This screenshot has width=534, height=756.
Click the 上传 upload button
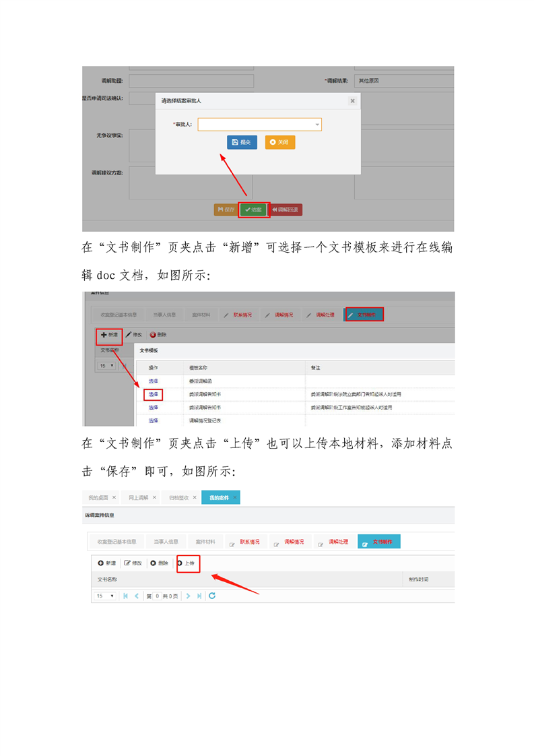[x=186, y=563]
